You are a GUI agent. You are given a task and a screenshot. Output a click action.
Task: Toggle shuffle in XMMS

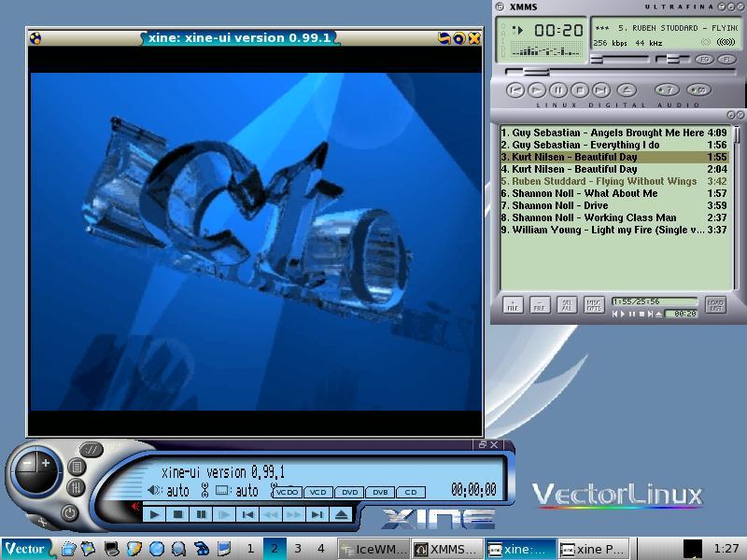pos(666,91)
